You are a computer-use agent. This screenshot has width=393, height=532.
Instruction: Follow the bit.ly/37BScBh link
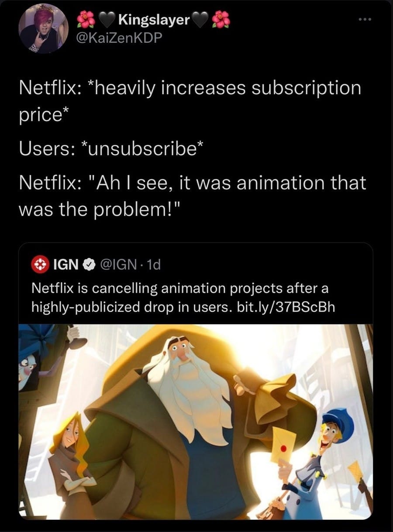click(285, 307)
